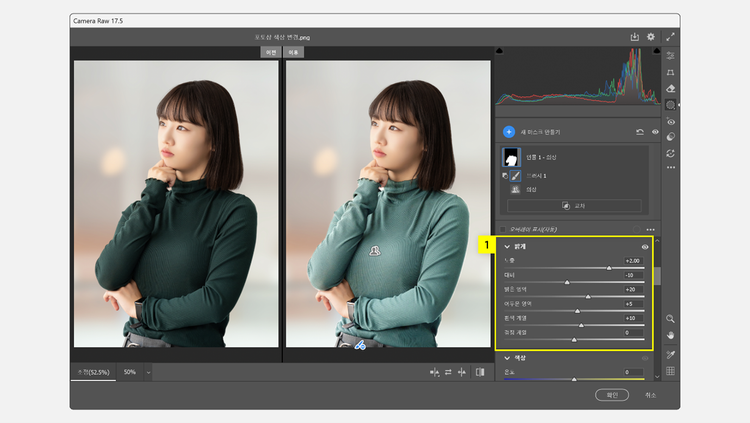Select the Red Eye removal tool
This screenshot has width=750, height=423.
[670, 121]
